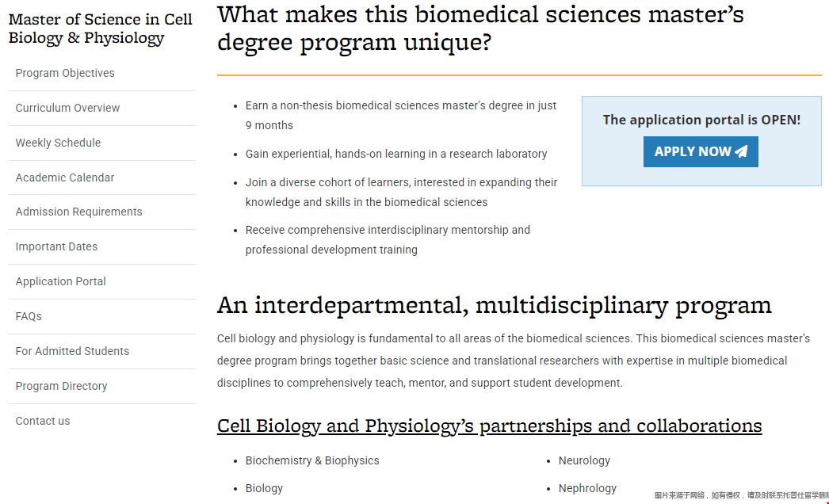The height and width of the screenshot is (504, 829).
Task: Click the APPLY NOW button
Action: point(701,152)
